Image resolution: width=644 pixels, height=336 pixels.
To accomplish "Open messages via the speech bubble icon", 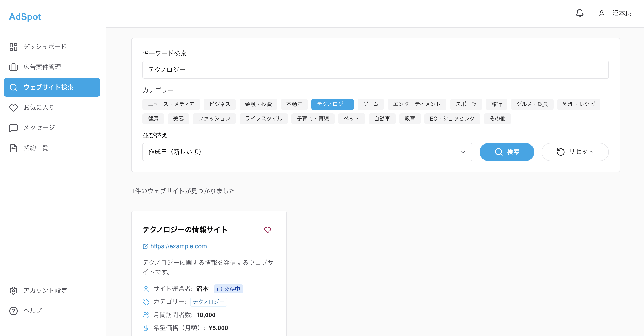I will pos(13,128).
